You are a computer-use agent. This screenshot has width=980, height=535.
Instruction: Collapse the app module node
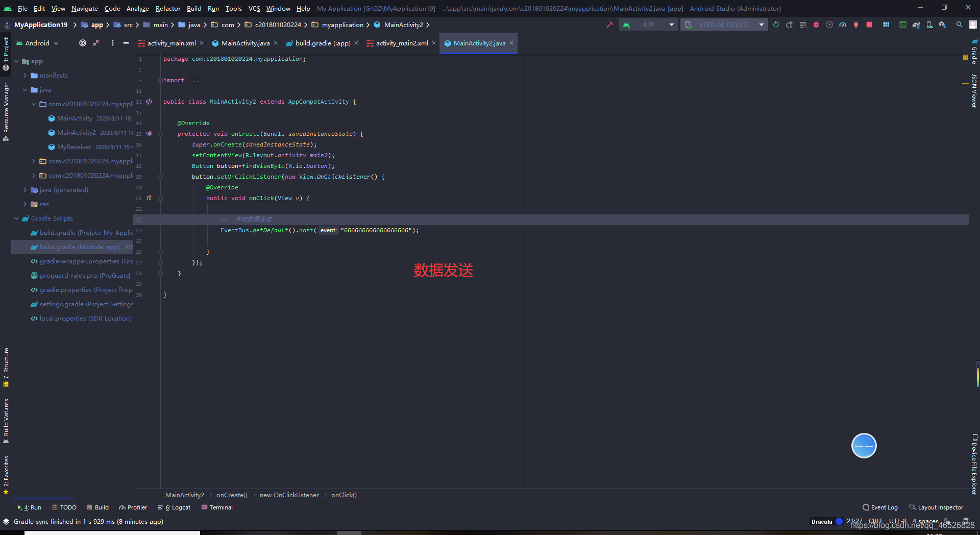(16, 61)
